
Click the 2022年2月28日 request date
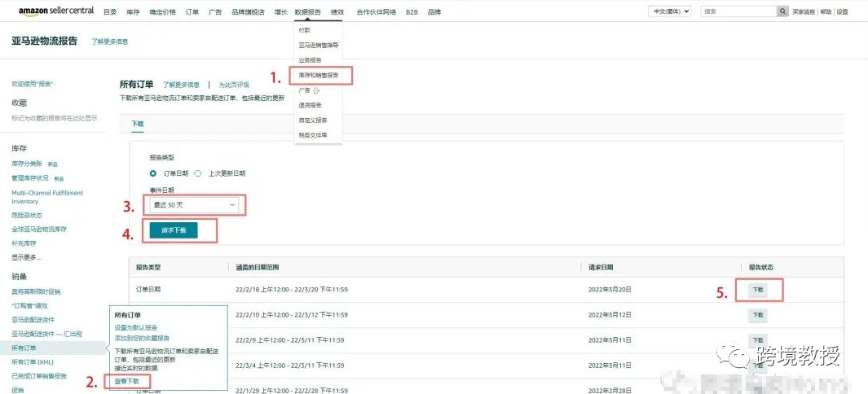coord(610,391)
